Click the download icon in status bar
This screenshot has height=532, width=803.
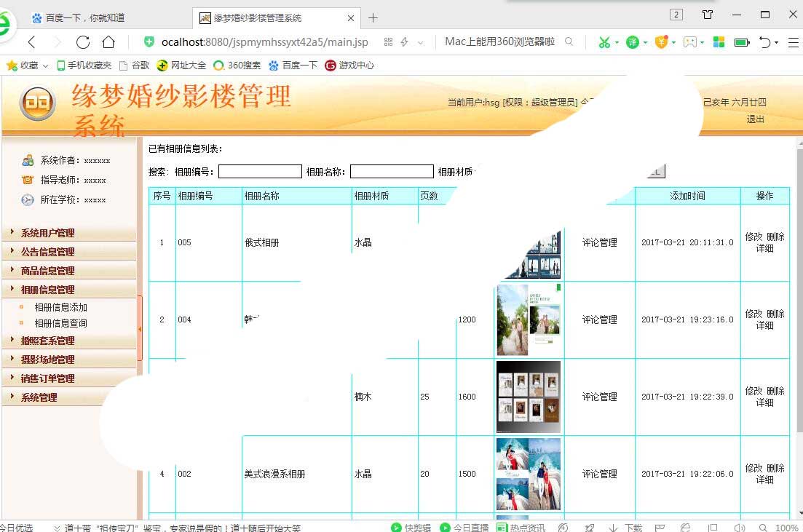(x=626, y=528)
